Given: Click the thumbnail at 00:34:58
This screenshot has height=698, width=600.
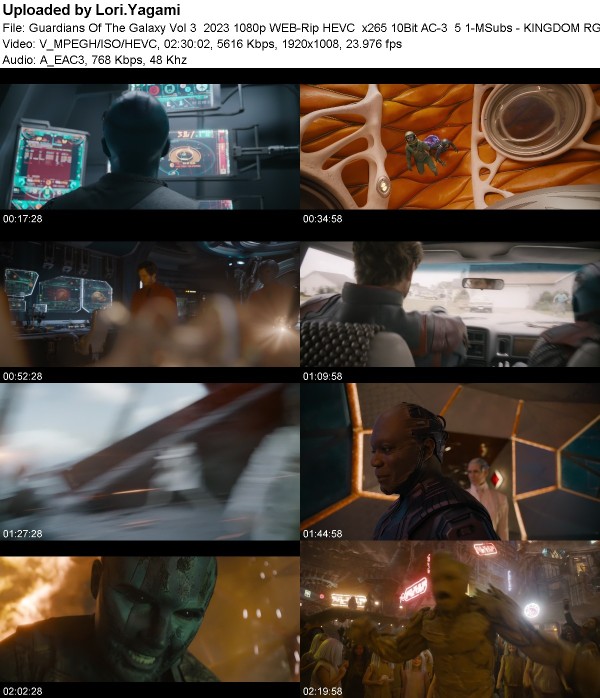Looking at the screenshot, I should click(450, 147).
